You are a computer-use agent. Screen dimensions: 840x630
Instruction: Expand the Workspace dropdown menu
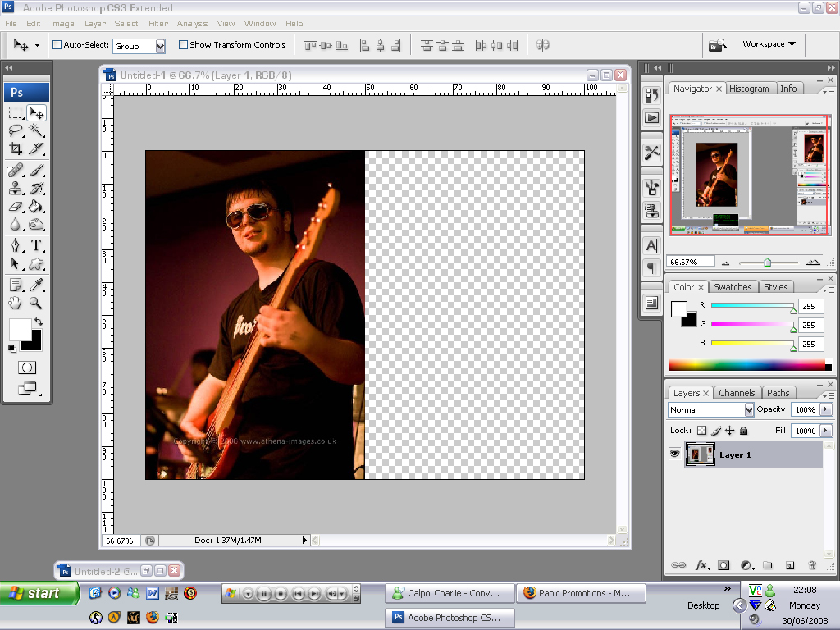click(769, 44)
